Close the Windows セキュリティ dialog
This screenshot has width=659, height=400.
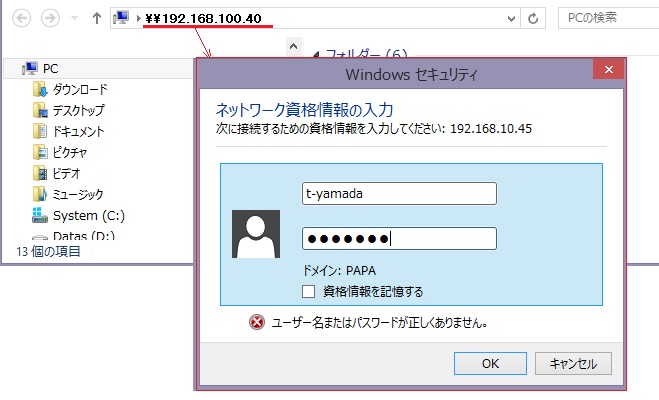pos(609,69)
